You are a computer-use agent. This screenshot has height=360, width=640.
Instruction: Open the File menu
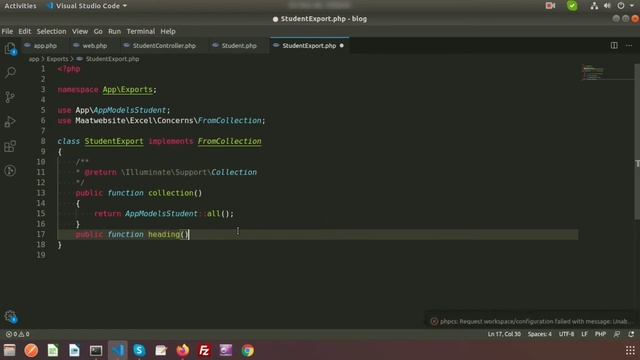click(x=7, y=31)
